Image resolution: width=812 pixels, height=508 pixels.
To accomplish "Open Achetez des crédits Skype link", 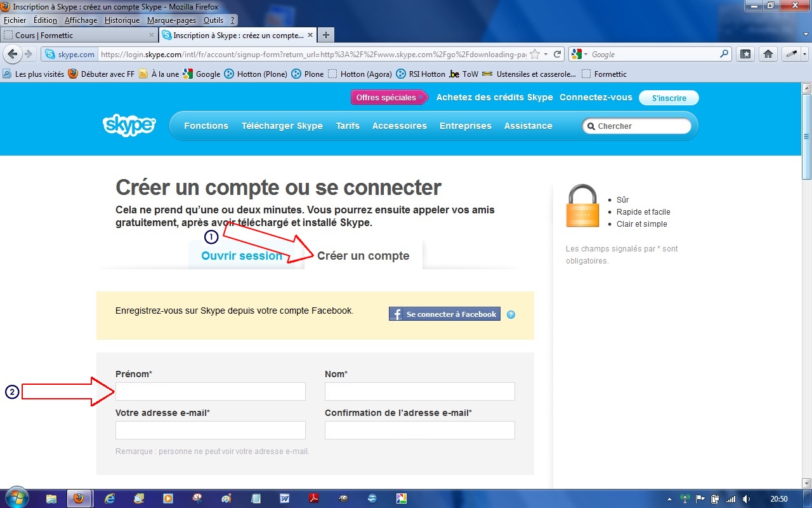I will [495, 97].
